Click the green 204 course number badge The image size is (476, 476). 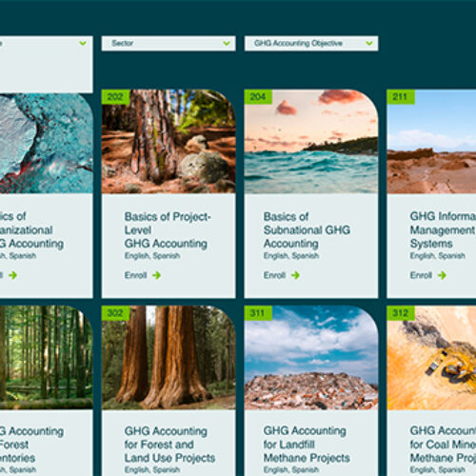click(x=258, y=97)
